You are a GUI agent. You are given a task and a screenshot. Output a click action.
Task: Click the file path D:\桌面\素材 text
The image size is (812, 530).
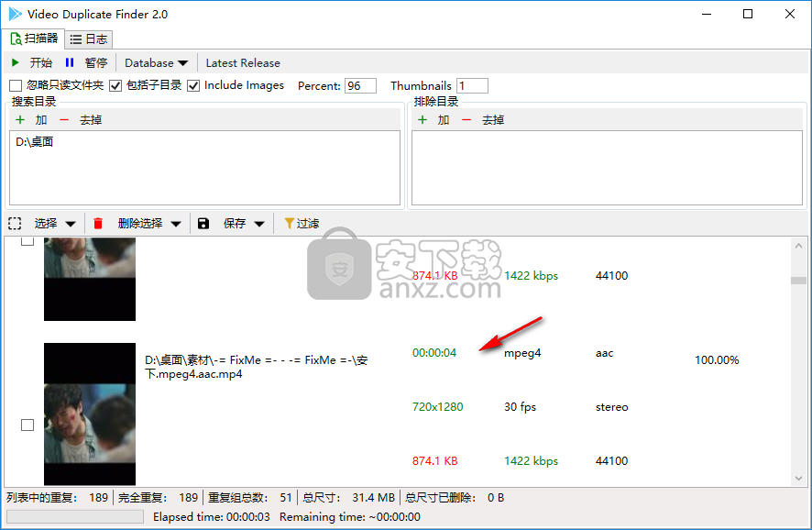[257, 367]
